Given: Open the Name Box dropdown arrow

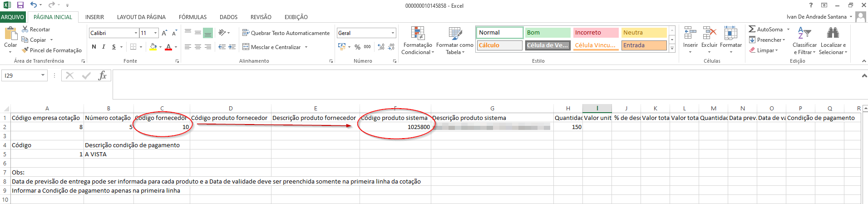Looking at the screenshot, I should coord(43,75).
